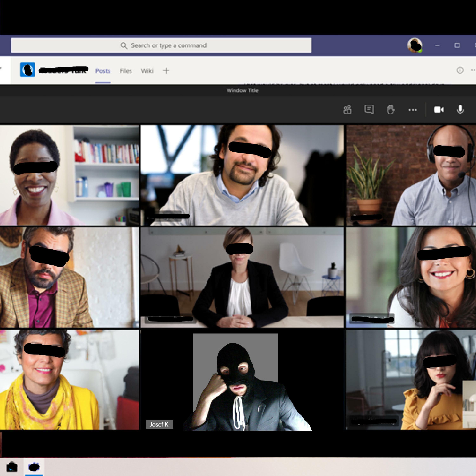The image size is (476, 476).
Task: Open more actions ellipsis in meeting toolbar
Action: 413,110
